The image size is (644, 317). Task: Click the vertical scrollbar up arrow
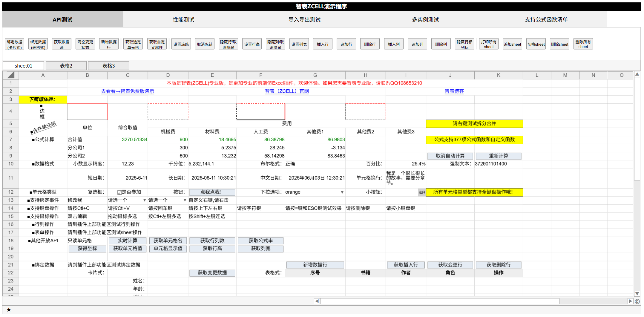click(637, 74)
